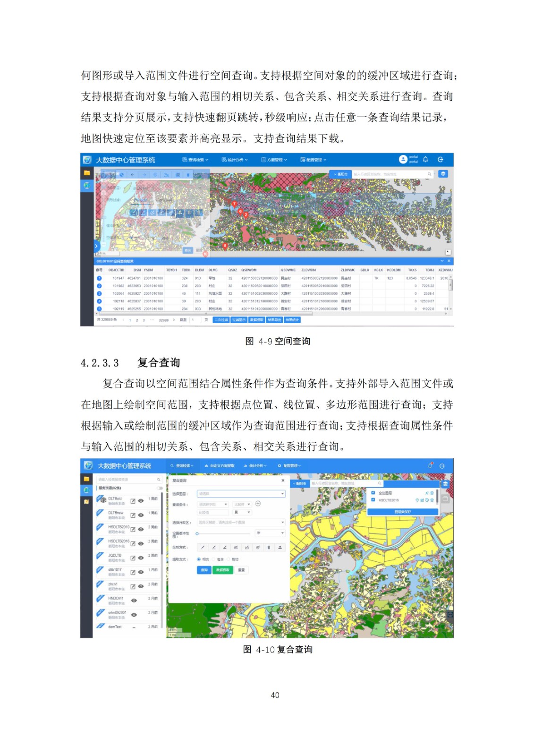The height and width of the screenshot is (756, 534).
Task: Toggle visibility of DLTBnew layer
Action: pyautogui.click(x=141, y=515)
